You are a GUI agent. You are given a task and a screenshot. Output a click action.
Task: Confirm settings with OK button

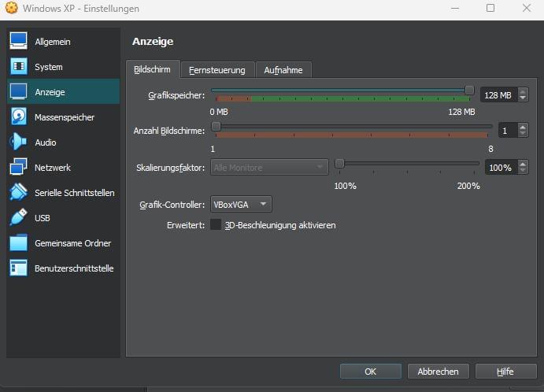(x=371, y=372)
